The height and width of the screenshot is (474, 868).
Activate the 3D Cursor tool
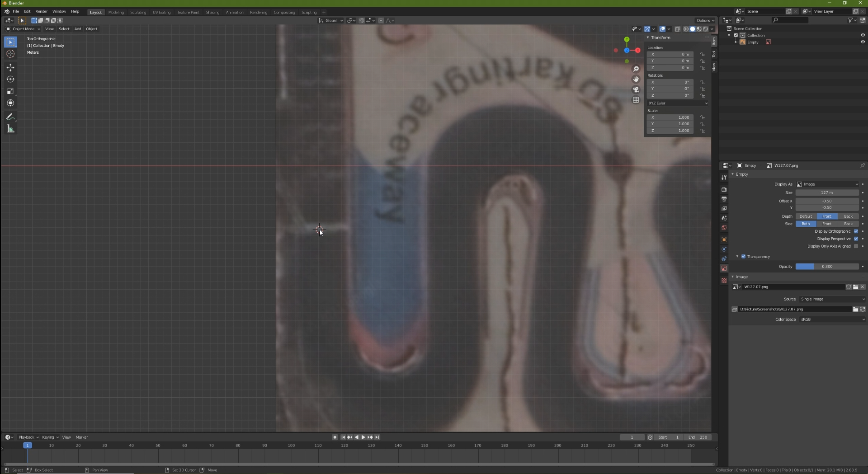[10, 54]
